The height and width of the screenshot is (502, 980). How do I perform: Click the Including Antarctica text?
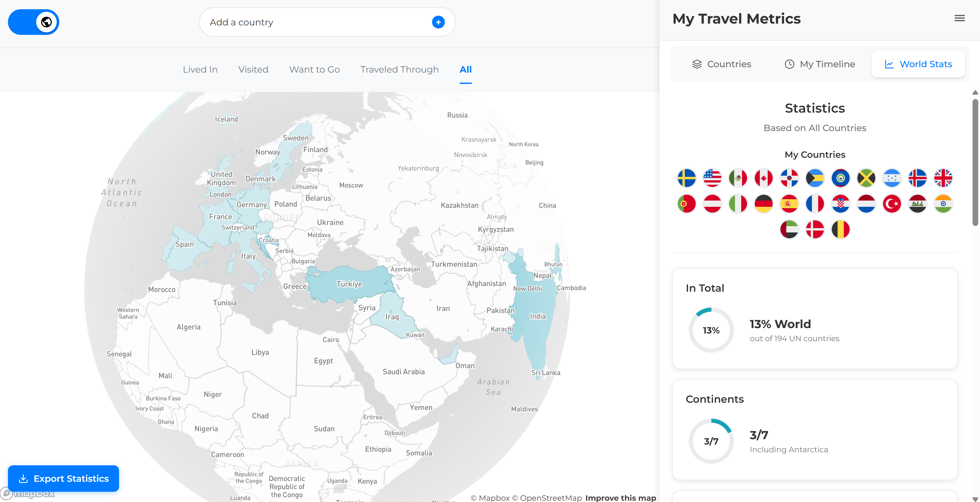789,449
